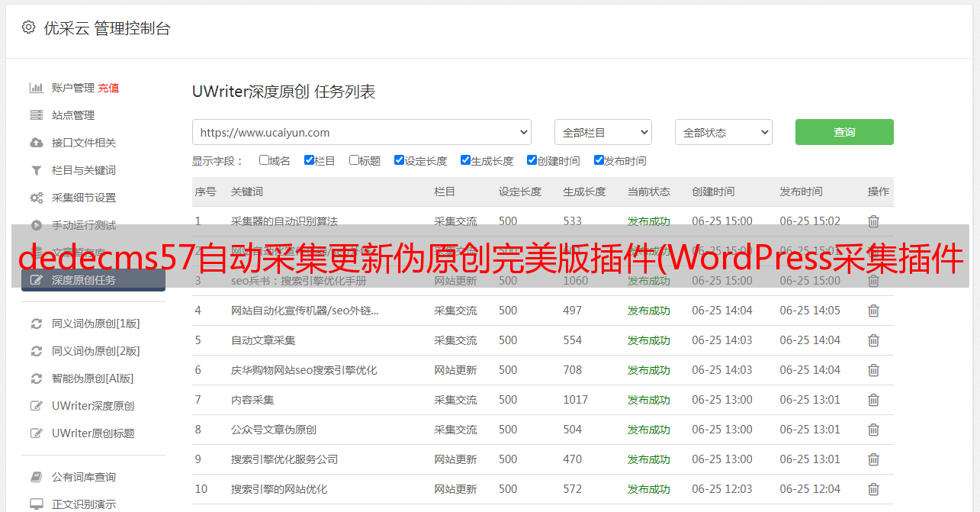The image size is (980, 512).
Task: Click the 操作 column header
Action: click(879, 192)
